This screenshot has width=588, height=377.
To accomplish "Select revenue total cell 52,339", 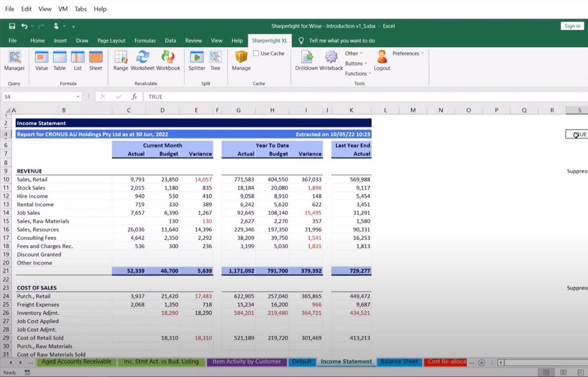I will pyautogui.click(x=129, y=271).
